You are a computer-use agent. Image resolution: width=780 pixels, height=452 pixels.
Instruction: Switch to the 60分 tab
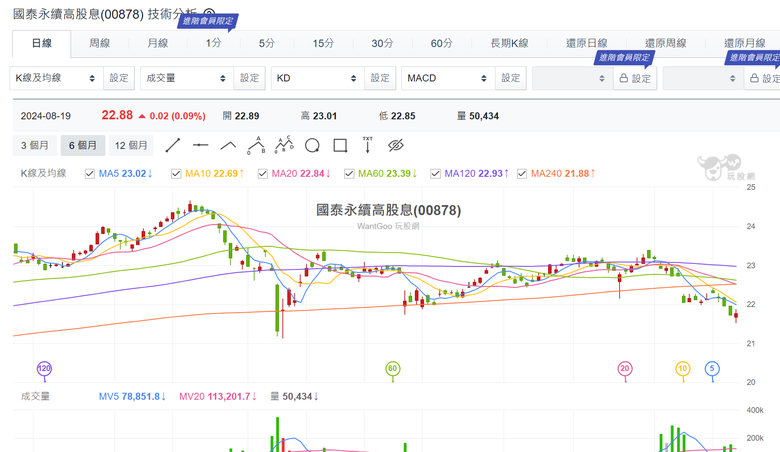pyautogui.click(x=441, y=44)
